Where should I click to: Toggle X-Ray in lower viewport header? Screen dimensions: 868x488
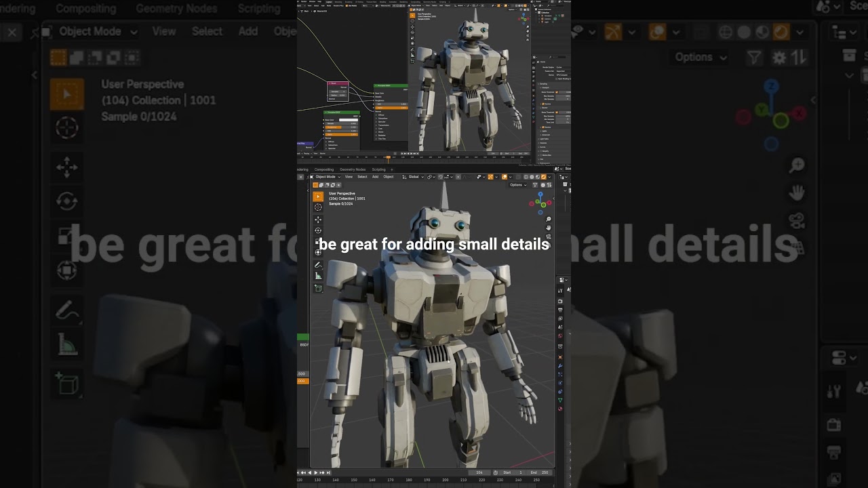[x=518, y=177]
